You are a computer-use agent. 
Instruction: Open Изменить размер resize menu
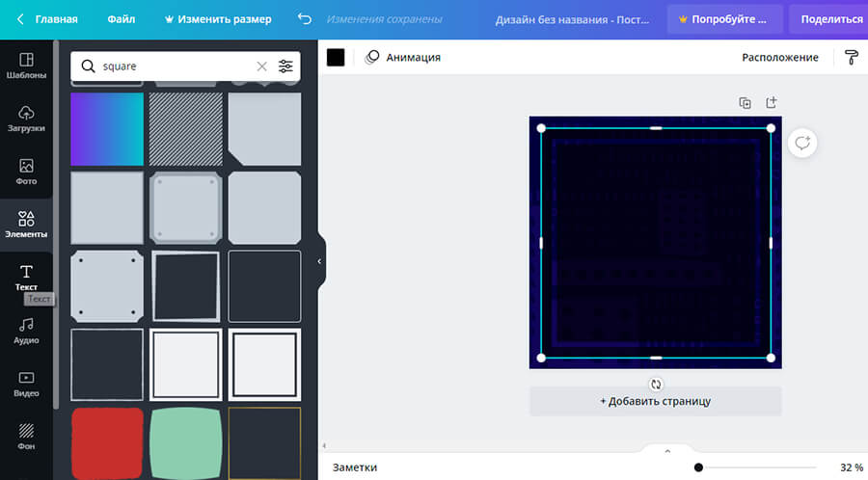point(218,19)
